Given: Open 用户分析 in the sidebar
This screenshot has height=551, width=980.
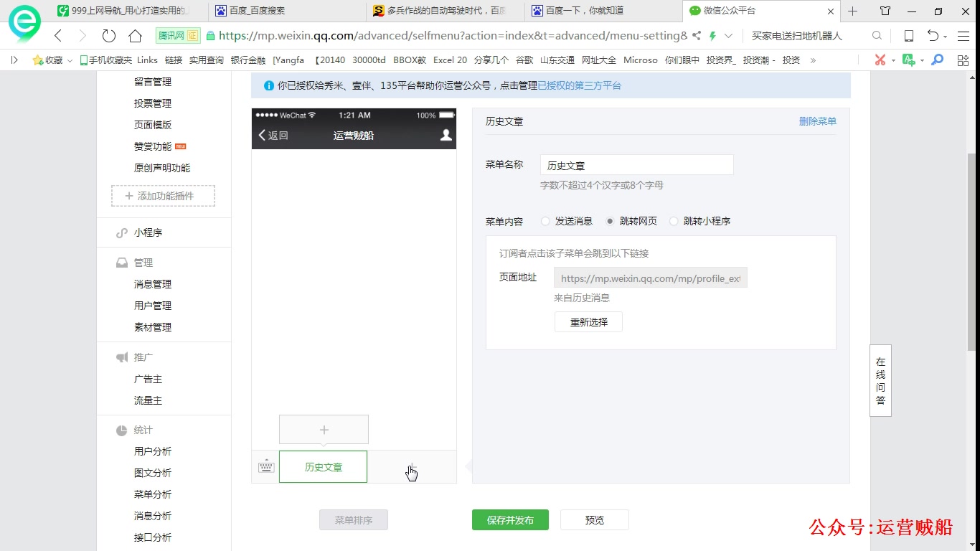Looking at the screenshot, I should [x=153, y=451].
